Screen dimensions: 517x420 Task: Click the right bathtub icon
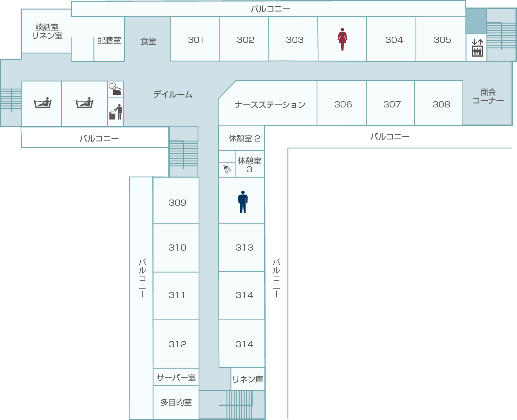coord(85,103)
